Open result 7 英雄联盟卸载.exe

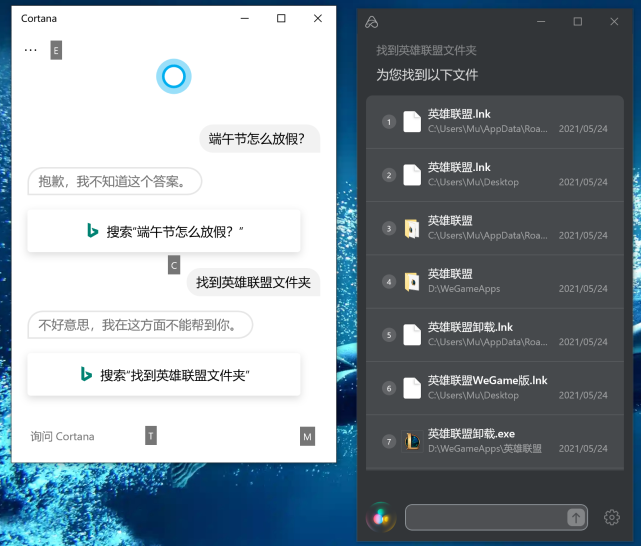(x=495, y=442)
